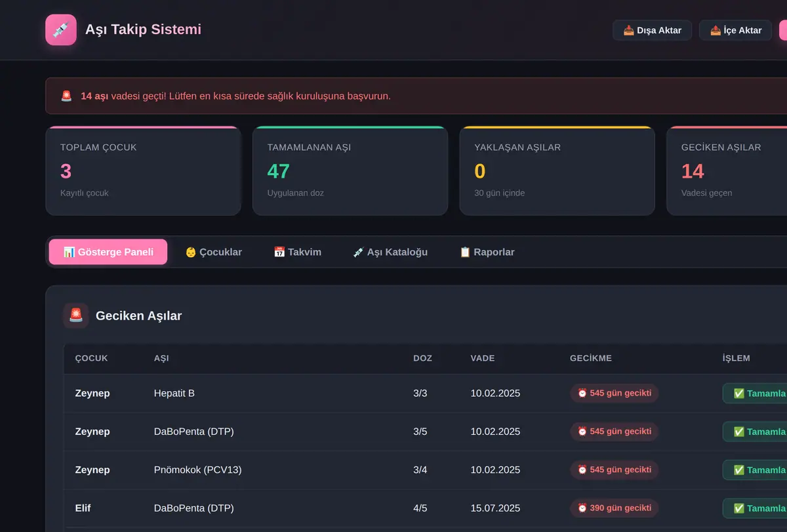
Task: Click the 14 aşı vadesi geçti alert text
Action: pyautogui.click(x=235, y=96)
